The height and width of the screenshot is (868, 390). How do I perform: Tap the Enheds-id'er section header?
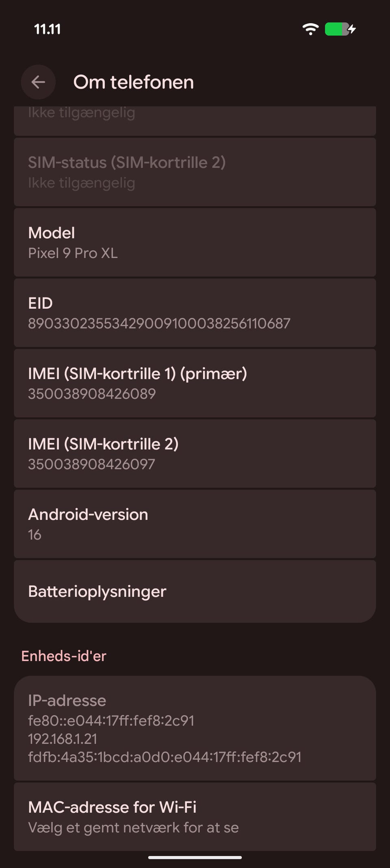[64, 656]
